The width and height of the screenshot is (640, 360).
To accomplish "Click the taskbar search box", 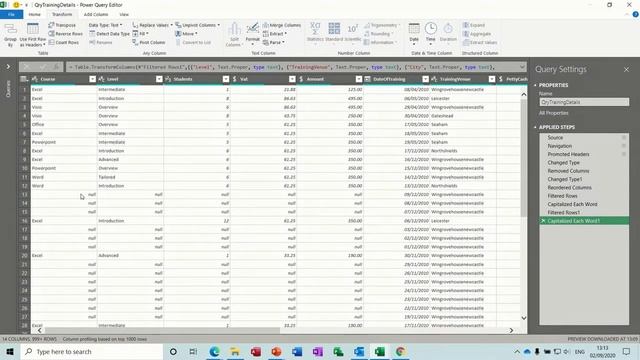I will click(92, 351).
